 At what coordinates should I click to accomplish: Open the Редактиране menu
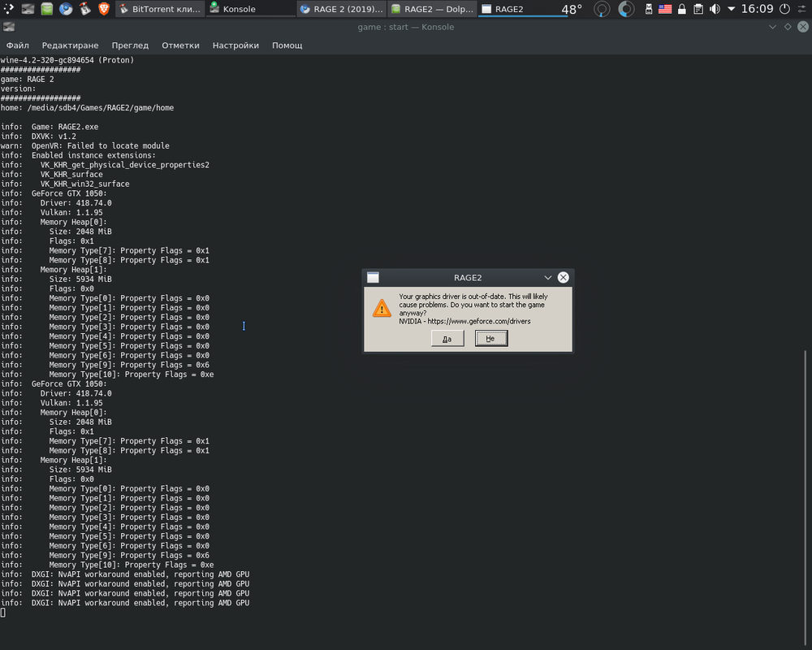click(70, 45)
